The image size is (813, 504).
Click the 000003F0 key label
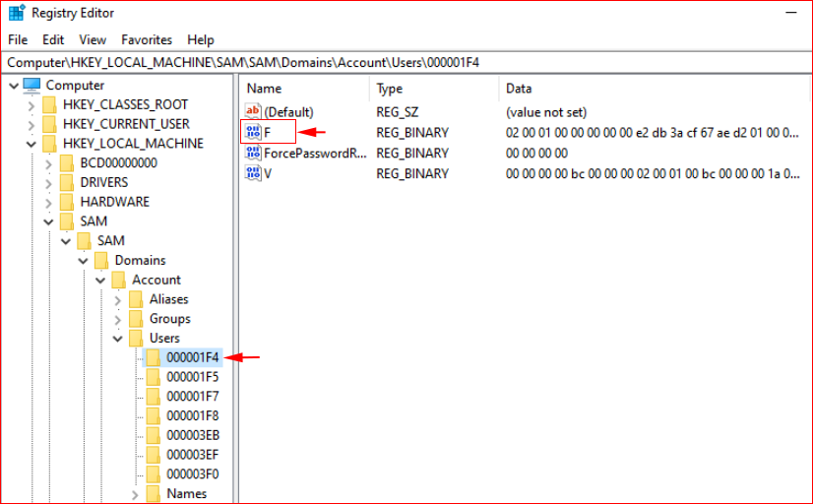(x=192, y=474)
